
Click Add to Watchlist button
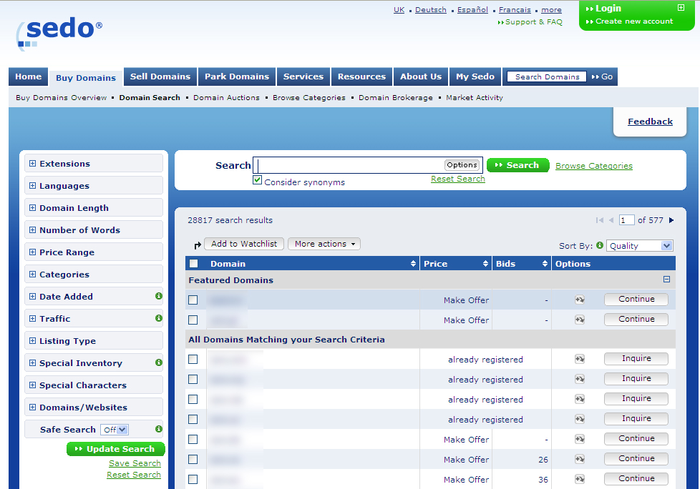244,244
